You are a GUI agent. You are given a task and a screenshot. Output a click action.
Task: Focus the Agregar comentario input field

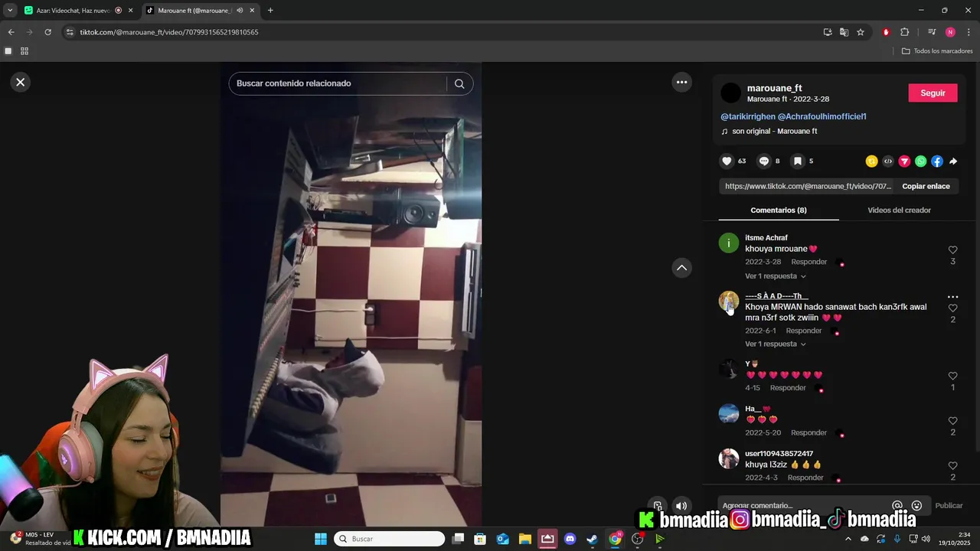coord(804,506)
